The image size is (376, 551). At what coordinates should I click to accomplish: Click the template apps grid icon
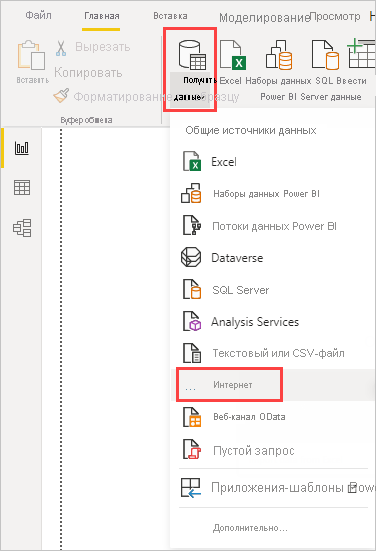click(191, 487)
